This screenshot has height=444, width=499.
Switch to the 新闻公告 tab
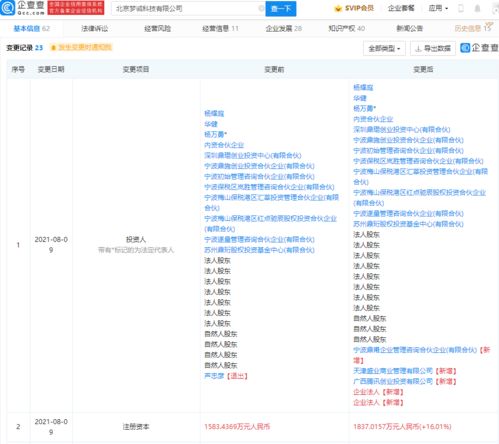click(x=410, y=29)
